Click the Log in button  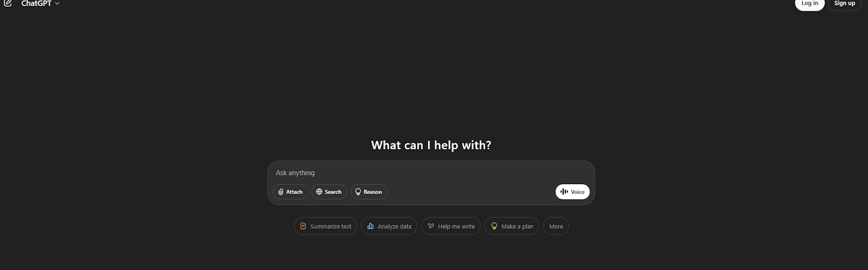(810, 3)
